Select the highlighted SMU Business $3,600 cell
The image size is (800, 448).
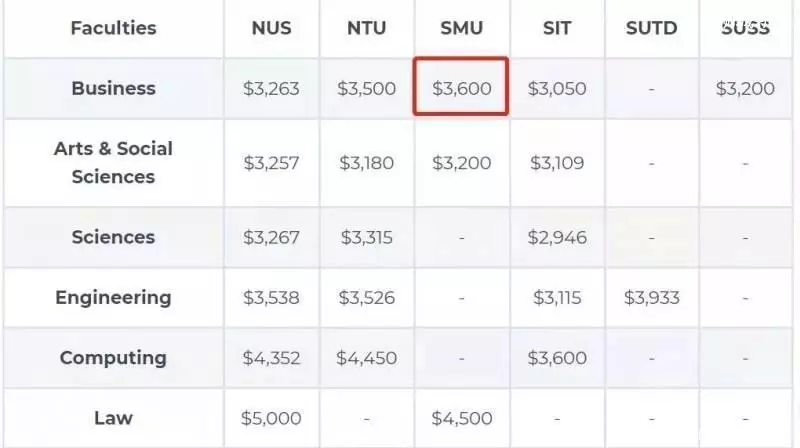tap(461, 87)
